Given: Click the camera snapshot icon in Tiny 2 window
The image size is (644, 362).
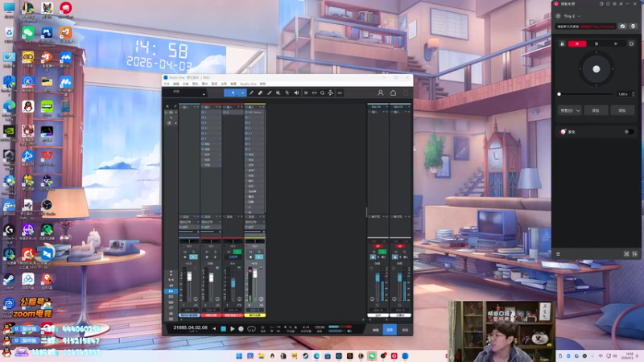Looking at the screenshot, I should [x=622, y=27].
